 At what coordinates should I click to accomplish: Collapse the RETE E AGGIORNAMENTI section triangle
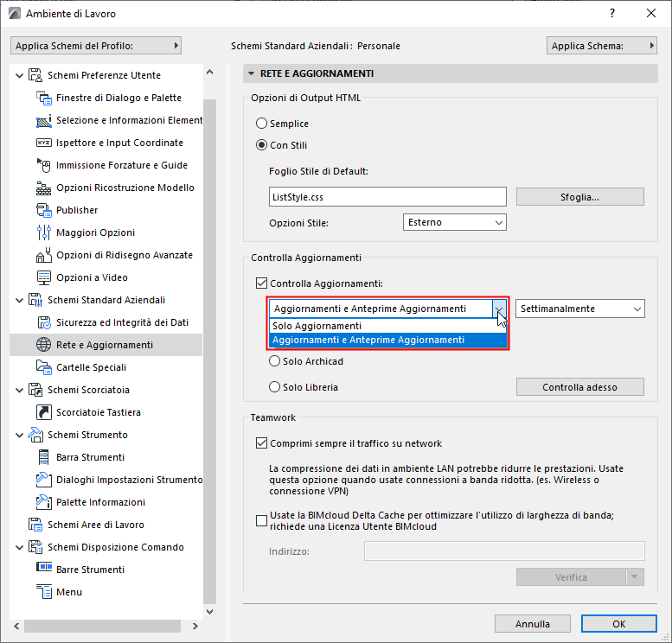(x=251, y=73)
